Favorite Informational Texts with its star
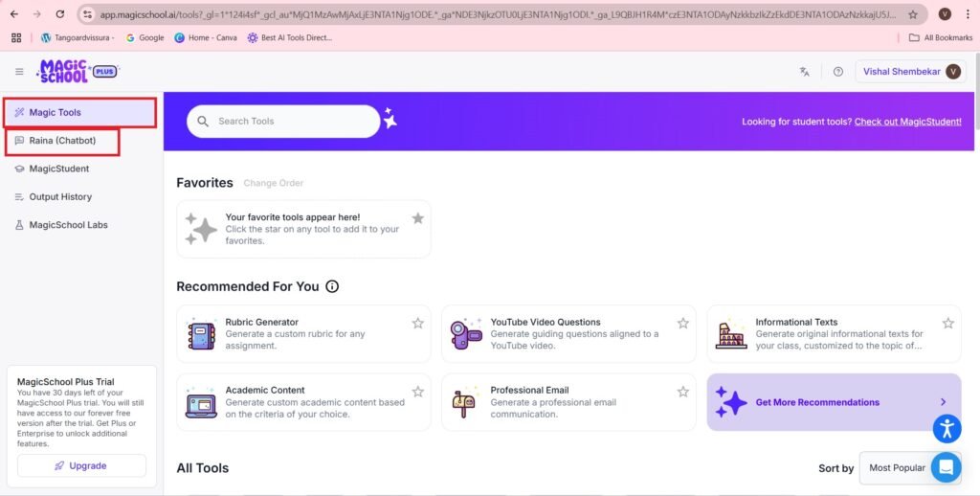The image size is (980, 496). 948,324
